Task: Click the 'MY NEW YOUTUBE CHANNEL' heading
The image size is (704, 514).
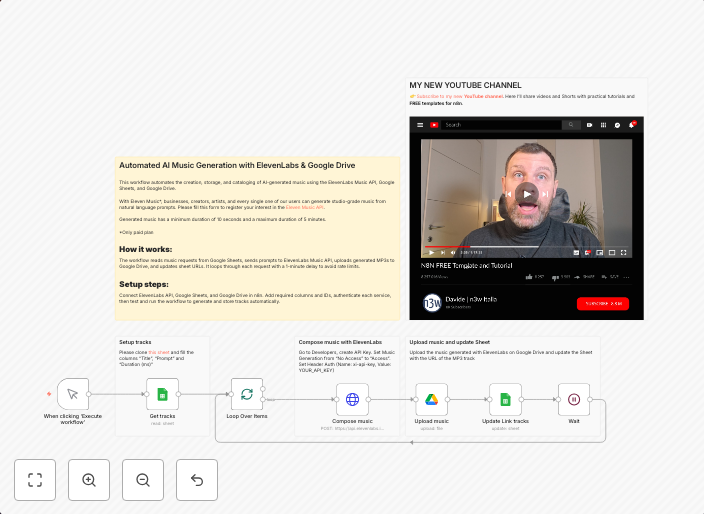Action: [465, 85]
